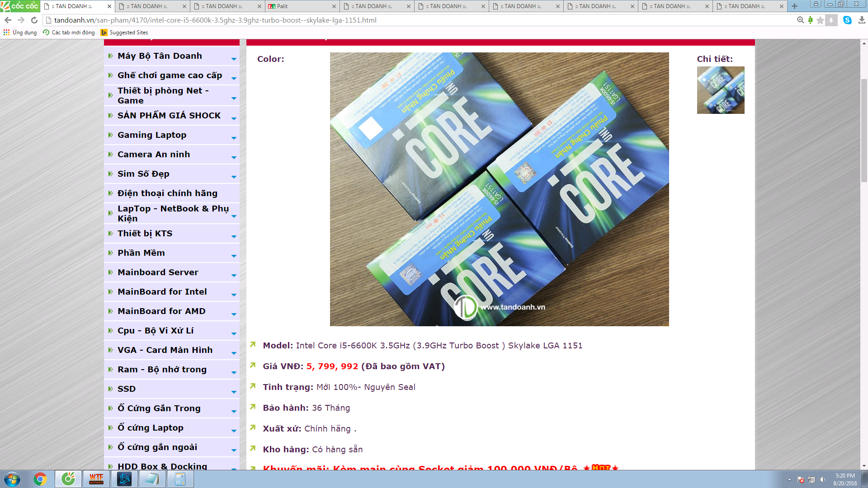Image resolution: width=868 pixels, height=488 pixels.
Task: Click the main Core i5 product image
Action: (x=499, y=189)
